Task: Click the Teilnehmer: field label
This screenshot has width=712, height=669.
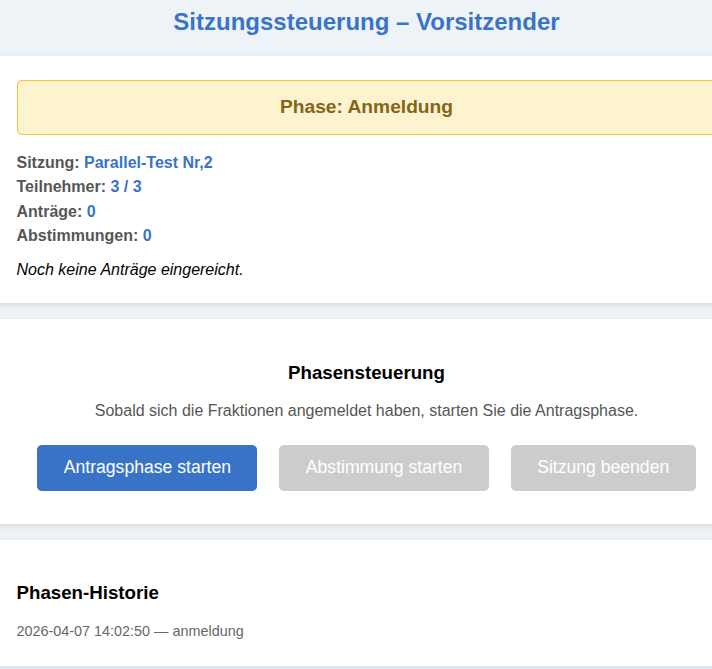Action: point(61,186)
